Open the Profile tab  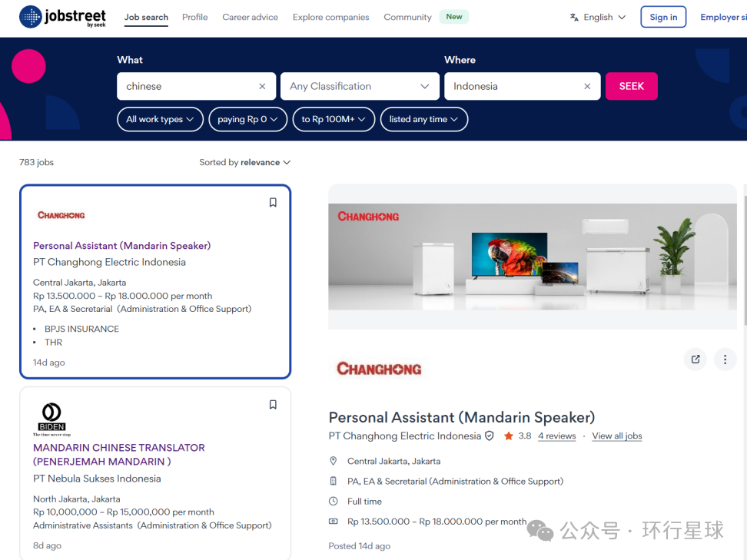click(195, 17)
